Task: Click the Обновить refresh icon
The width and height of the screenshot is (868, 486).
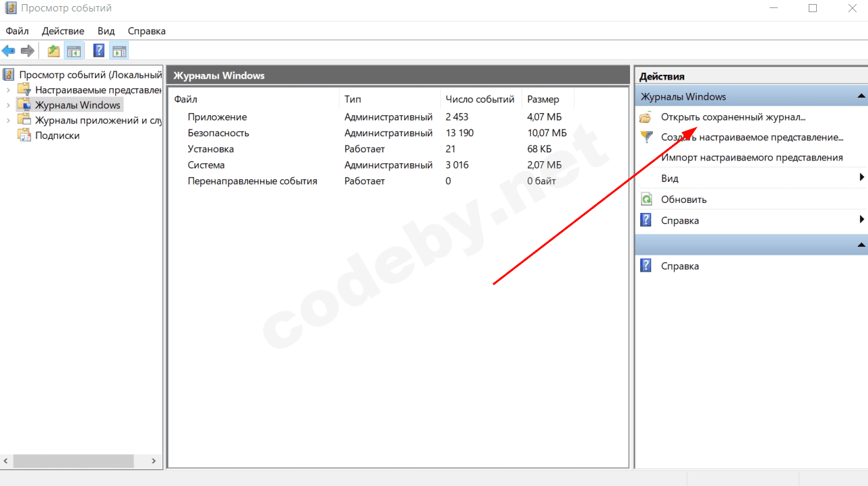Action: point(646,200)
